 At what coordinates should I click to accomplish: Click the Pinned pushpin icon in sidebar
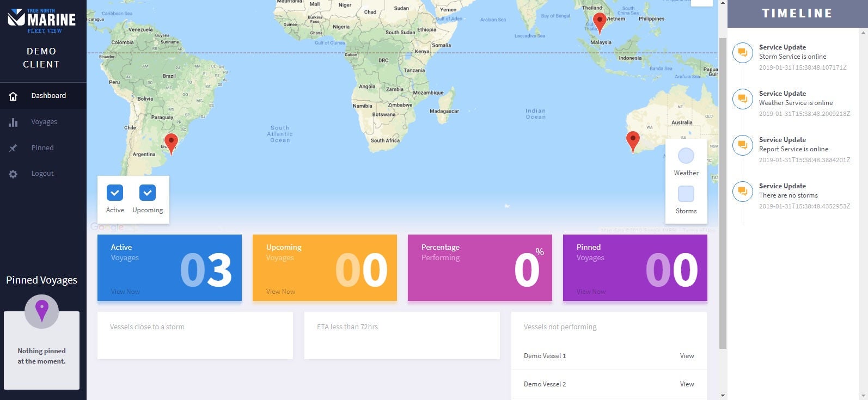(x=13, y=148)
